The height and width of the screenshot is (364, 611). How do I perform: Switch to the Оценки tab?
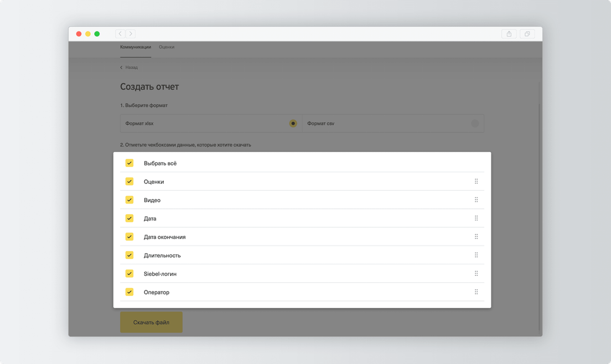coord(167,47)
